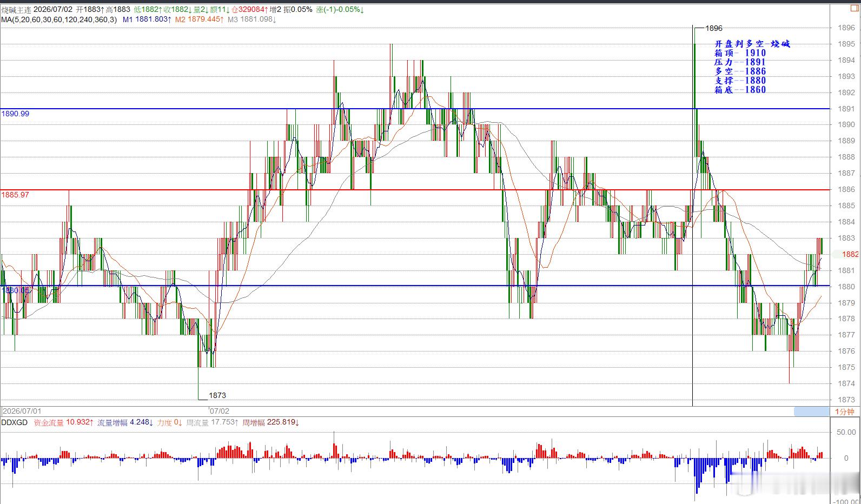Viewport: 861px width, 504px height.
Task: Click the 开盘判多空--烧碱 annotation title
Action: click(x=752, y=44)
